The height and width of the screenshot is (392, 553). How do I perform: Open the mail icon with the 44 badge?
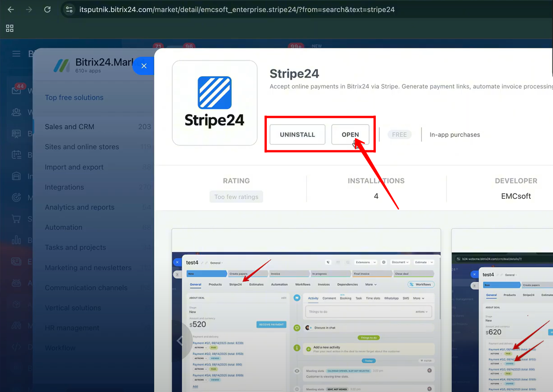16,91
